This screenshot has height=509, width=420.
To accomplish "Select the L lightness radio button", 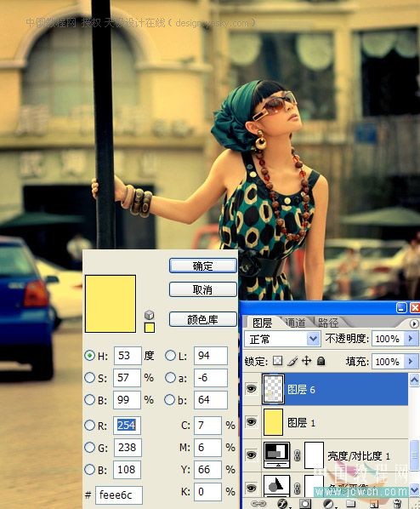I will click(170, 356).
